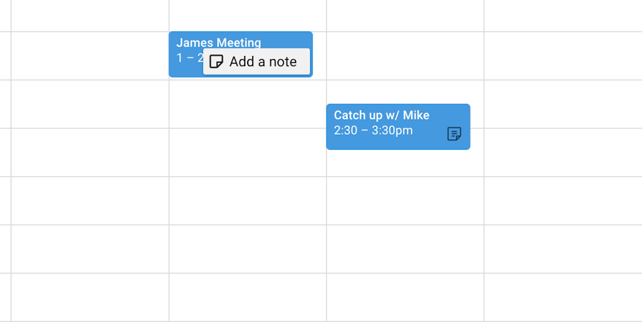Screen dimensions: 644x322
Task: Select the empty cell left of James Meeting
Action: 90,55
